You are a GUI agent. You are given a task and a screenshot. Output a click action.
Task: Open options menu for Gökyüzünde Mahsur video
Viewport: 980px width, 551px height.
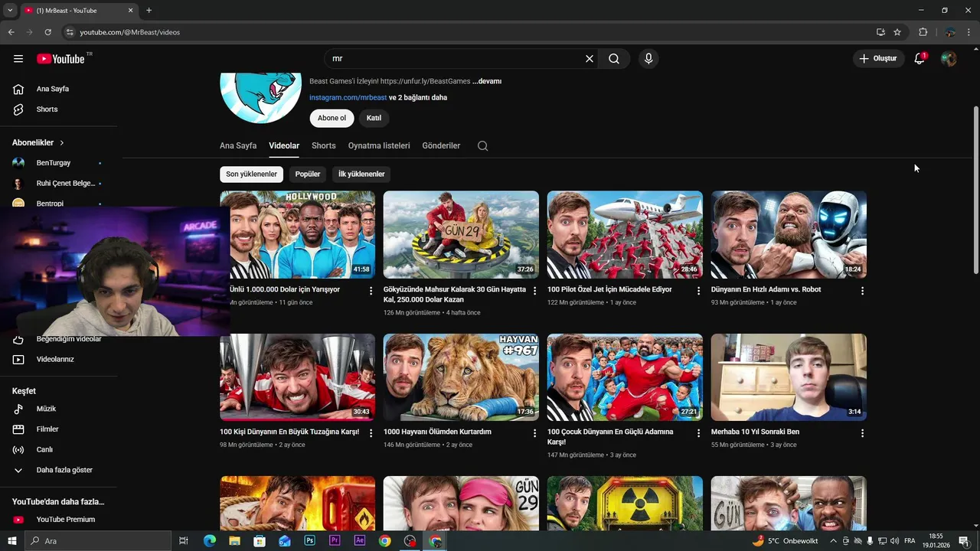pyautogui.click(x=535, y=291)
